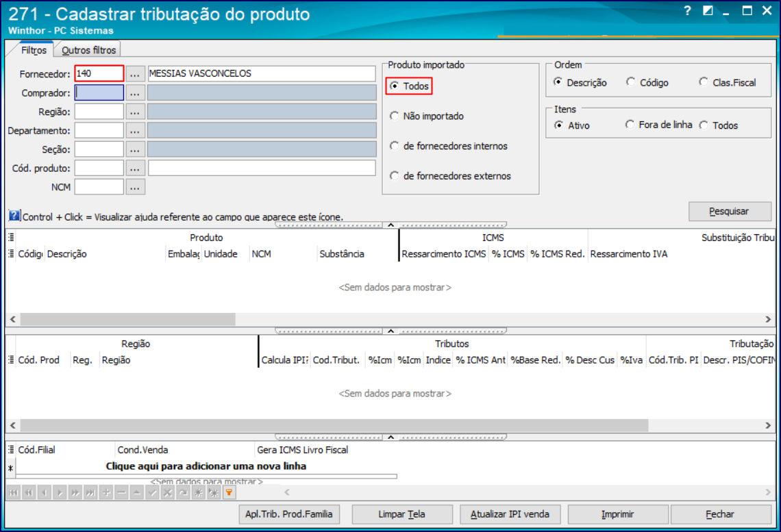Image resolution: width=781 pixels, height=532 pixels.
Task: Open column chooser icon beside Cód.Filial header
Action: (11, 449)
